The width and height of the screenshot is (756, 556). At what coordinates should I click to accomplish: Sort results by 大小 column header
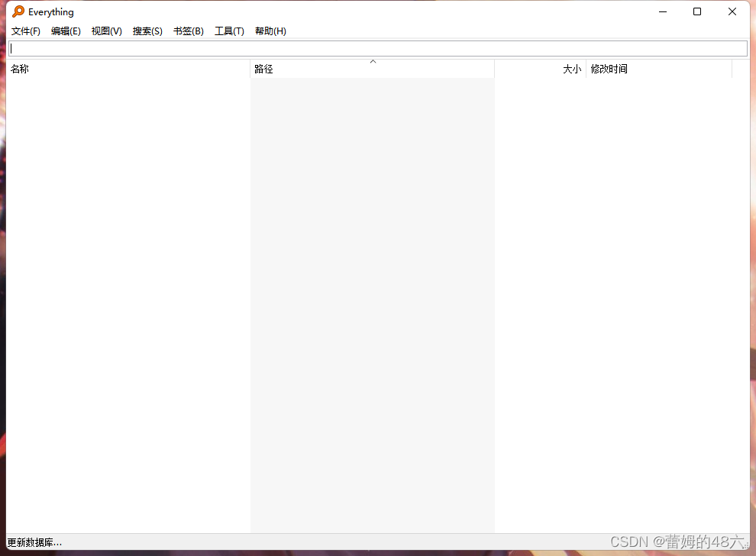coord(540,69)
